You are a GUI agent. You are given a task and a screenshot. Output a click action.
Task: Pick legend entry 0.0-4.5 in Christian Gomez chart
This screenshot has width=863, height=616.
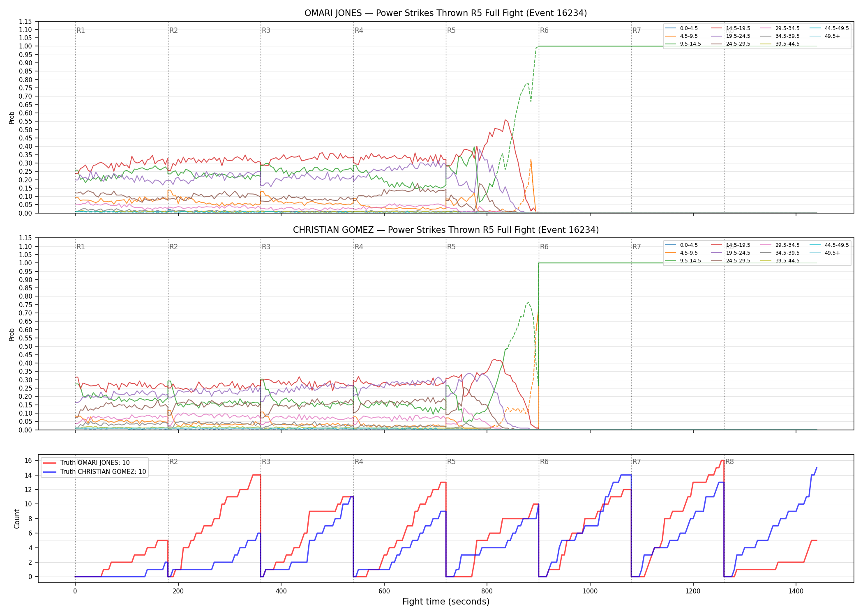(681, 245)
